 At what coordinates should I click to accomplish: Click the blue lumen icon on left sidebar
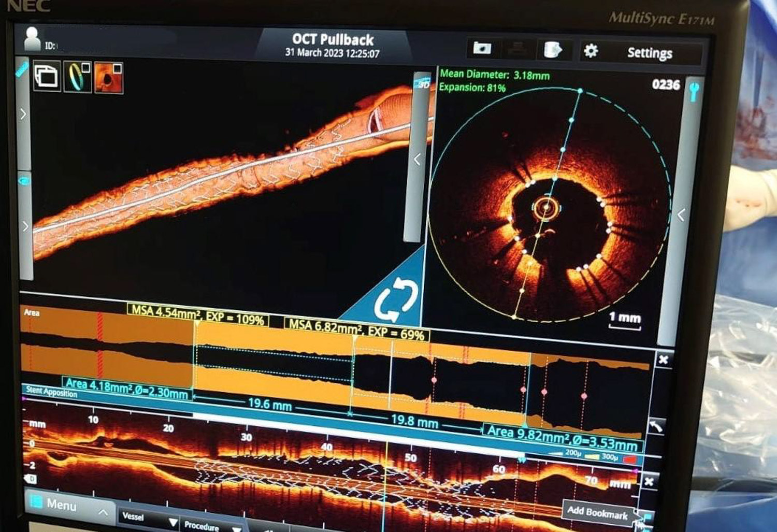(24, 181)
